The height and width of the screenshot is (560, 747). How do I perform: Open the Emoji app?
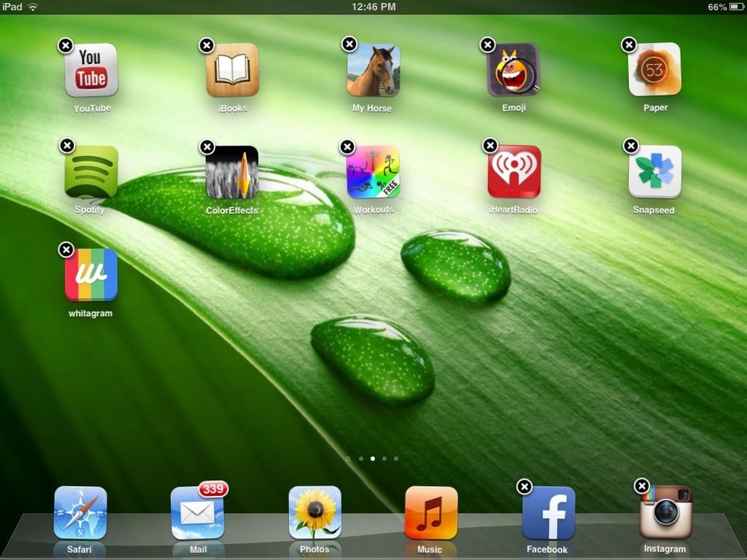(x=514, y=72)
